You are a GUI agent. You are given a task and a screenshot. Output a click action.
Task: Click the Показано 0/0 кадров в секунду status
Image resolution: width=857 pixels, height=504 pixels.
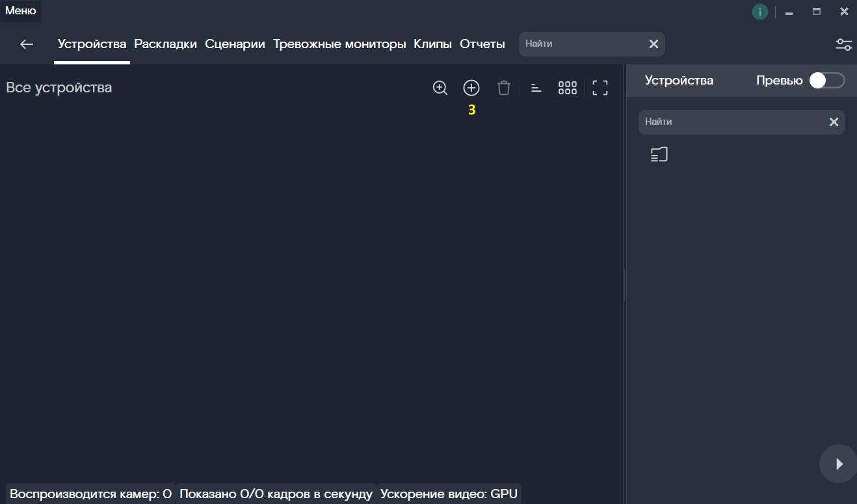(x=276, y=494)
